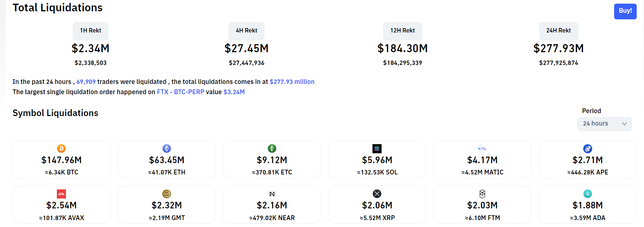Open the 24 hours Period dropdown
Image resolution: width=644 pixels, height=227 pixels.
coord(604,124)
